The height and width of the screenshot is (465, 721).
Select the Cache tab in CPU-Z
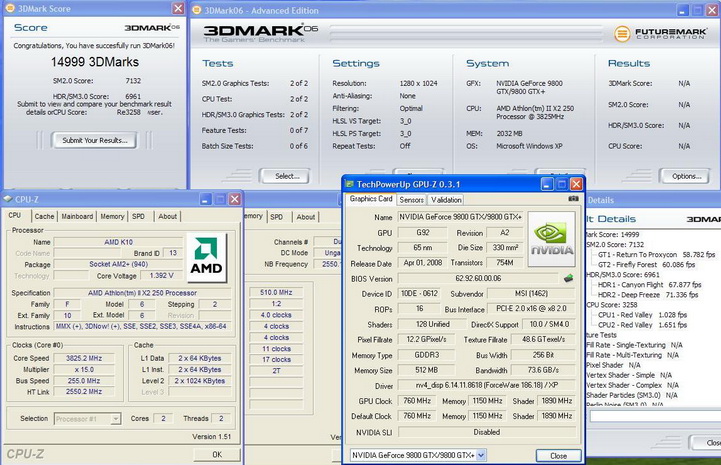[x=44, y=216]
